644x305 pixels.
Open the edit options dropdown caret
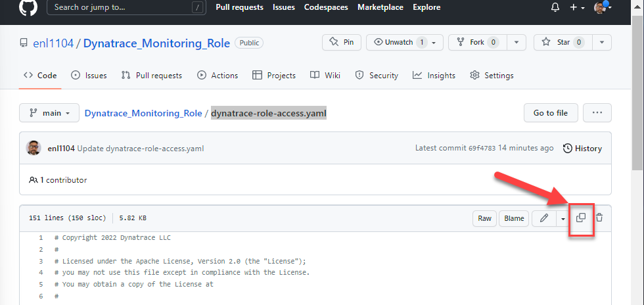tap(563, 218)
